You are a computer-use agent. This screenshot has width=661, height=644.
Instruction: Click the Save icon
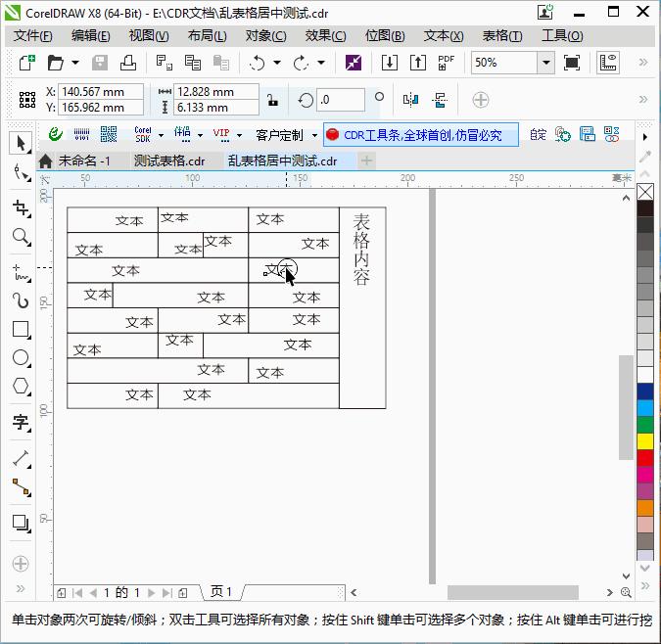pos(100,63)
